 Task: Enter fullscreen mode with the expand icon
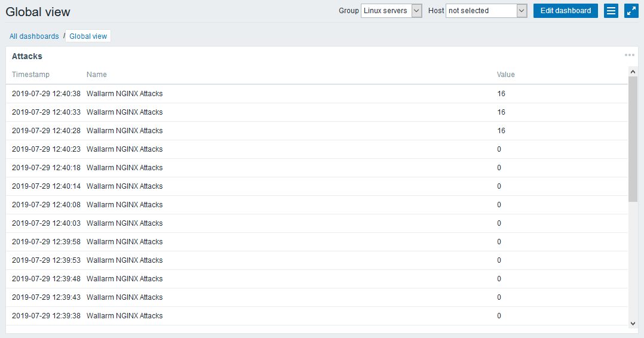[x=631, y=11]
